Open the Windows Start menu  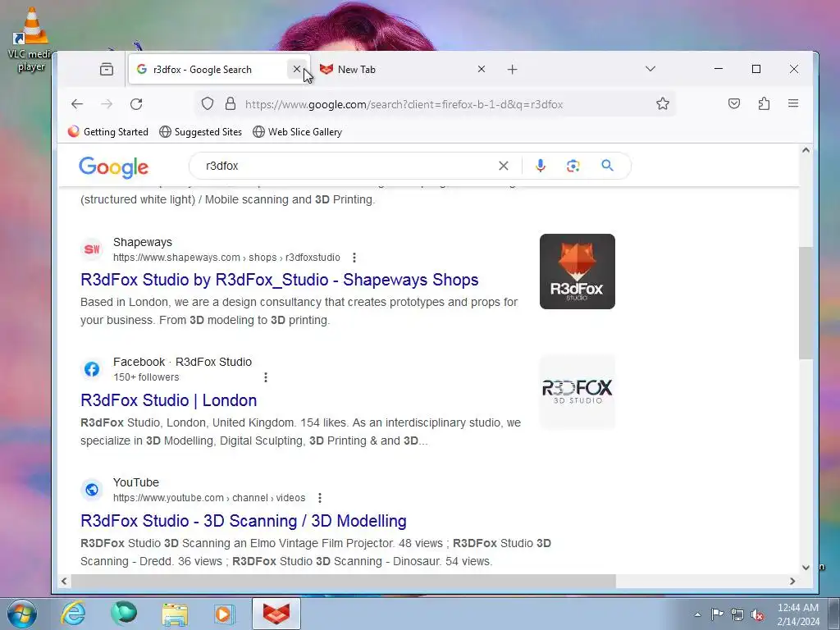coord(22,614)
